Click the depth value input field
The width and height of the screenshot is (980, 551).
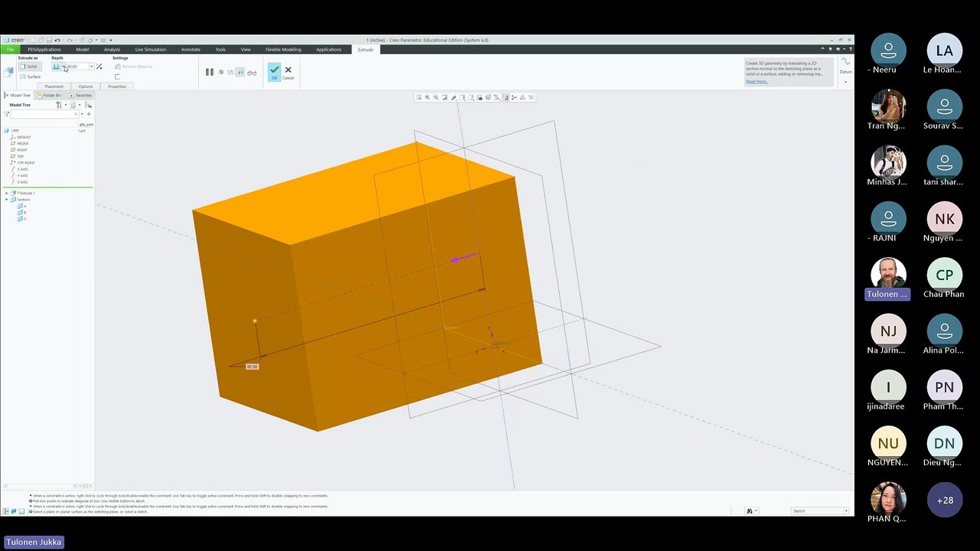point(77,67)
